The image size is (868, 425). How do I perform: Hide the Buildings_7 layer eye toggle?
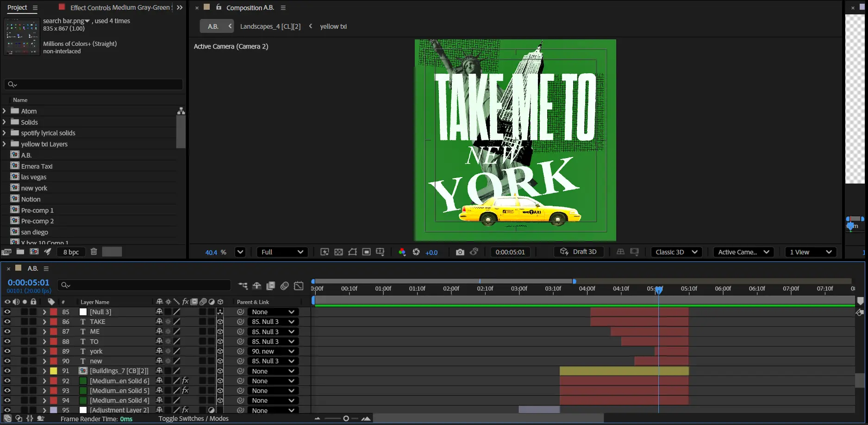(7, 371)
